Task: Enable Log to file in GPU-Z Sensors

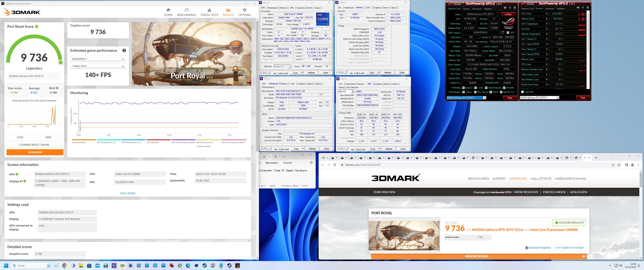Action: pos(523,92)
